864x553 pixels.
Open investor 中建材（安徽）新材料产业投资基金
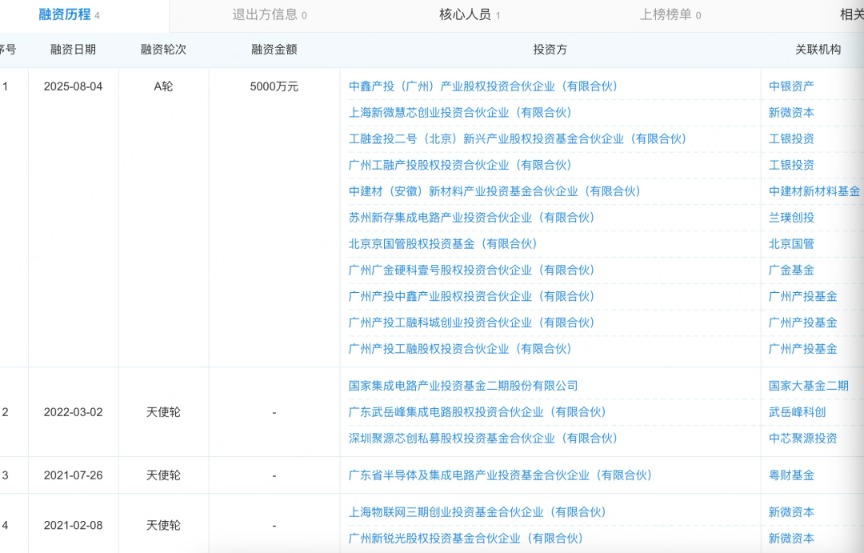click(x=494, y=192)
